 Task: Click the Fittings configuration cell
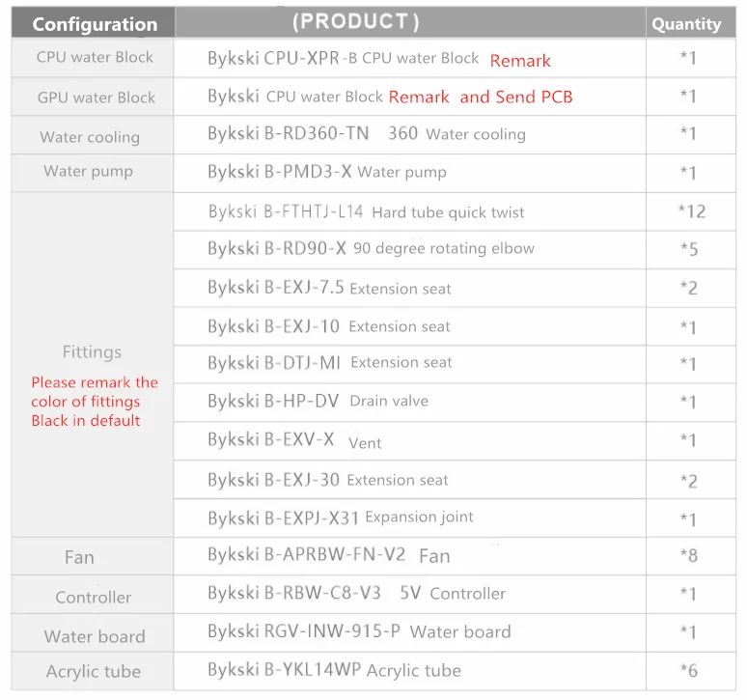pos(93,365)
